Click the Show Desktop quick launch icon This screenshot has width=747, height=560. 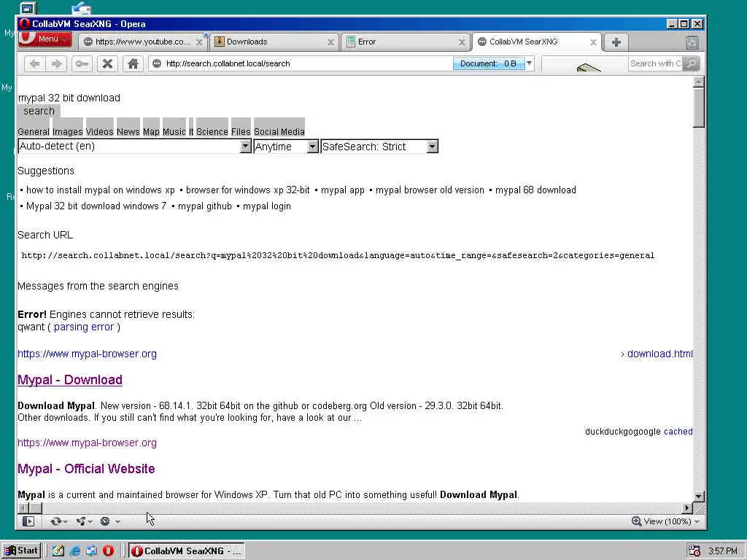point(58,551)
